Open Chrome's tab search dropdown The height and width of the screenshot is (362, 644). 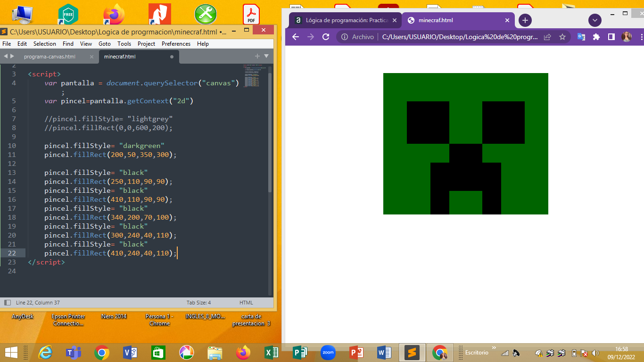pyautogui.click(x=595, y=20)
